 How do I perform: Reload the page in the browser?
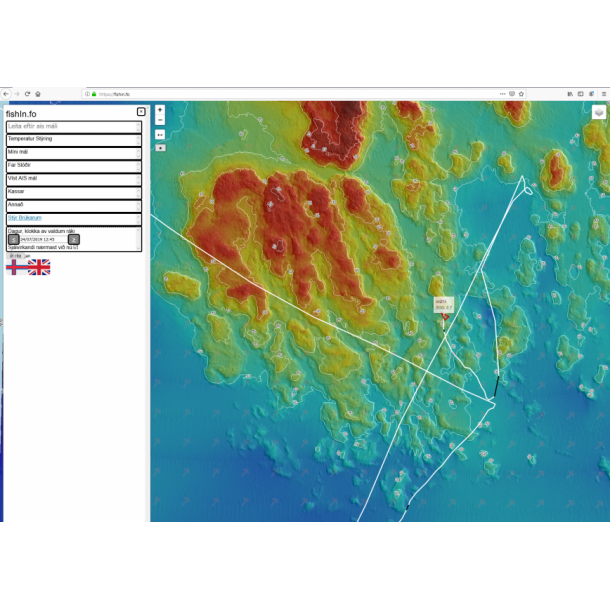(27, 94)
